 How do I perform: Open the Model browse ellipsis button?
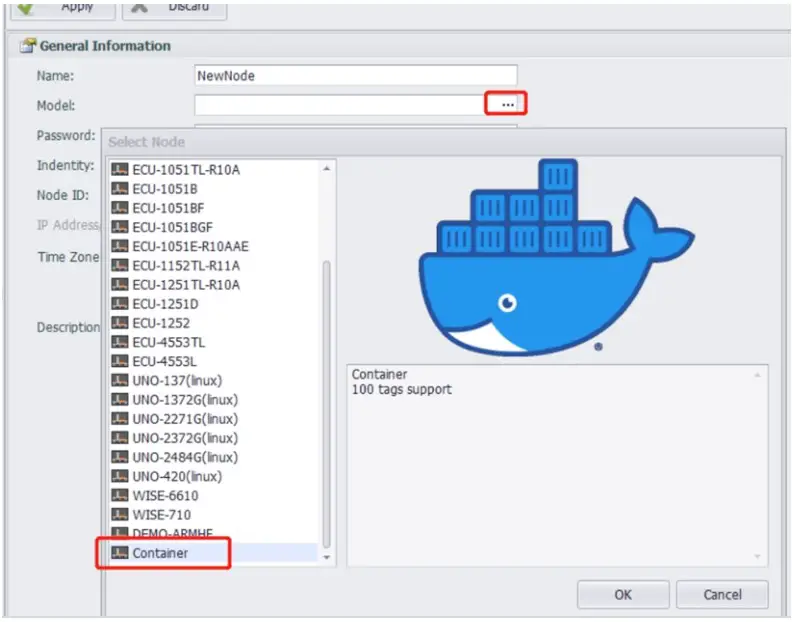(507, 104)
